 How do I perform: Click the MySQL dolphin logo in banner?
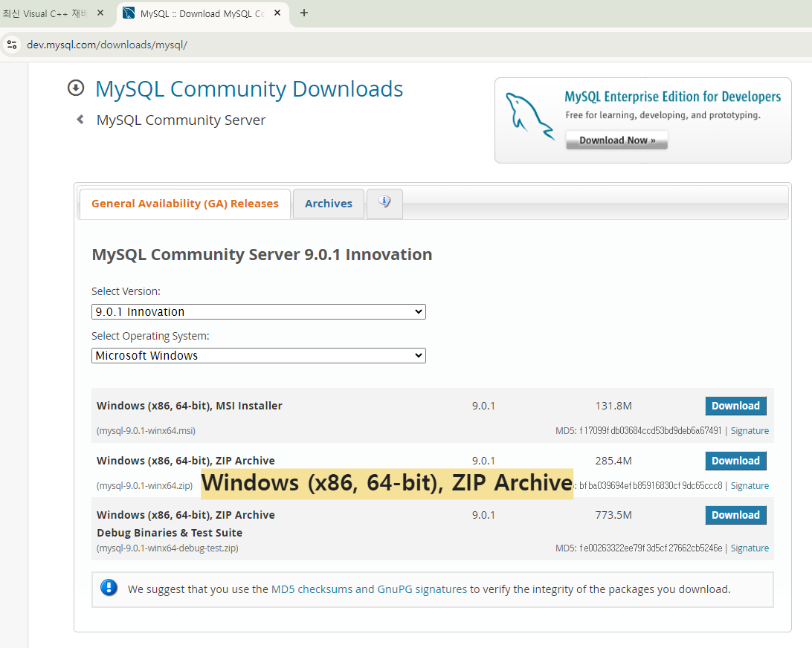coord(529,117)
